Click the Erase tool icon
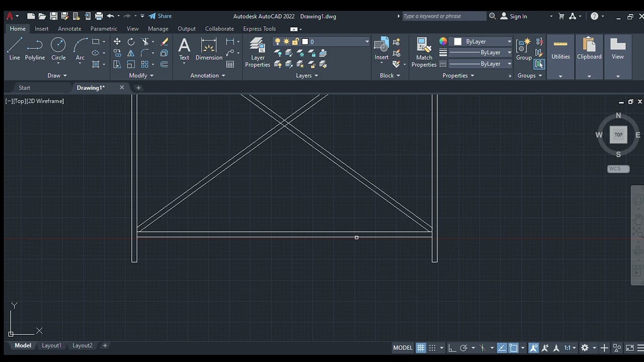The width and height of the screenshot is (644, 362). click(x=164, y=42)
